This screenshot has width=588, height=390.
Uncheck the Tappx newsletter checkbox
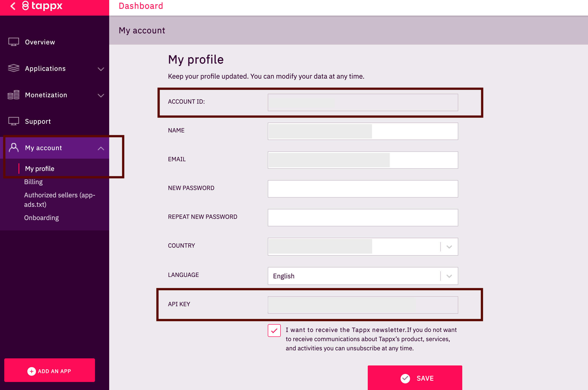click(x=274, y=330)
